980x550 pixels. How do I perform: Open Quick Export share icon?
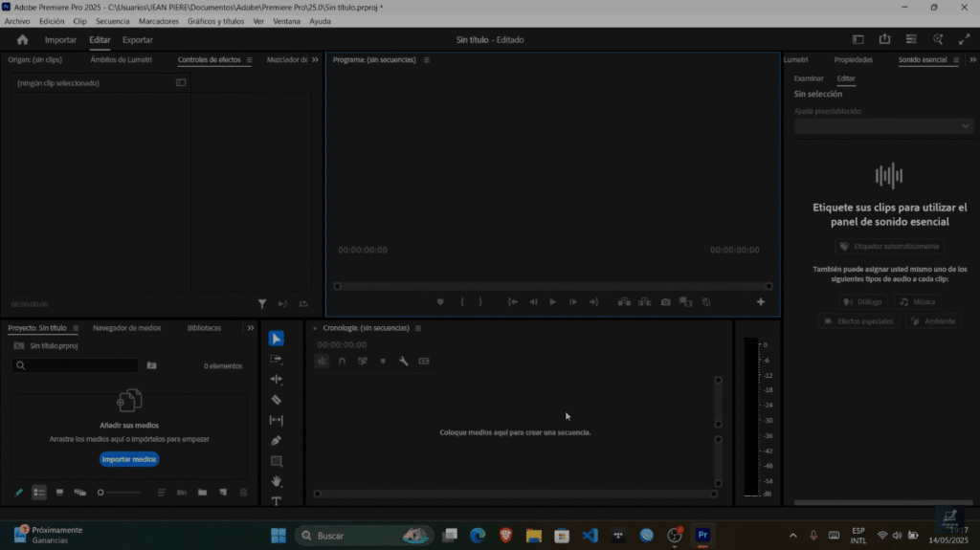884,39
